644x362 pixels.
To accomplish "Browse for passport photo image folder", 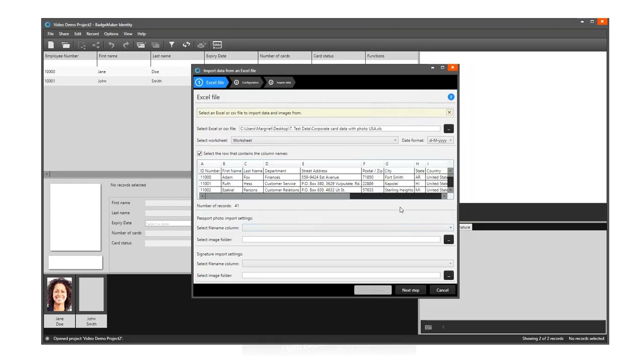I will tap(448, 240).
